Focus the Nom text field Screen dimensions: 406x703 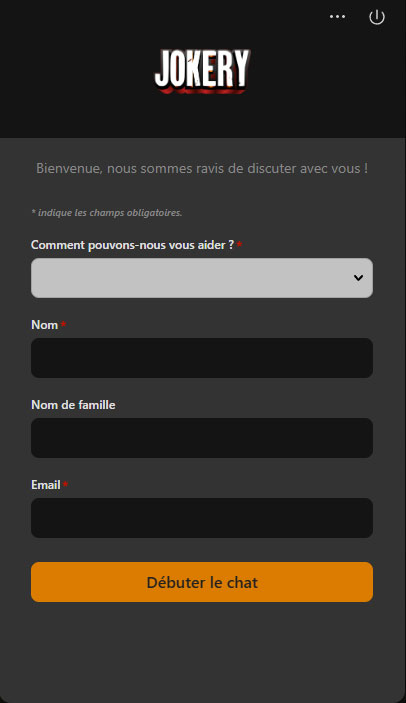[202, 358]
